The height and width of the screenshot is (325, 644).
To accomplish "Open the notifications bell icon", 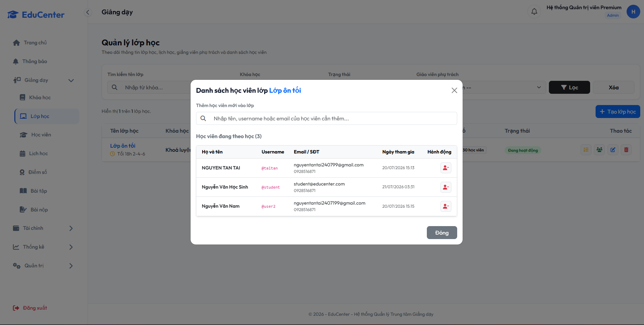I will tap(534, 12).
